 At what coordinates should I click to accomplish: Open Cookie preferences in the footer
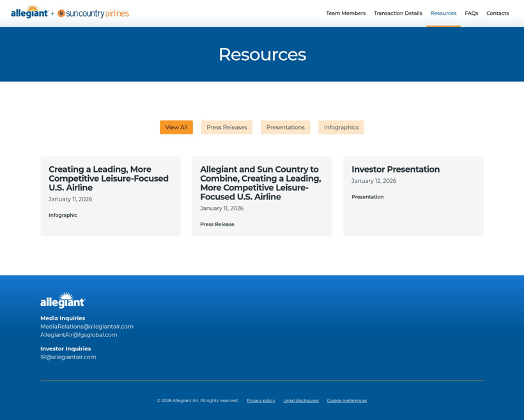[346, 401]
